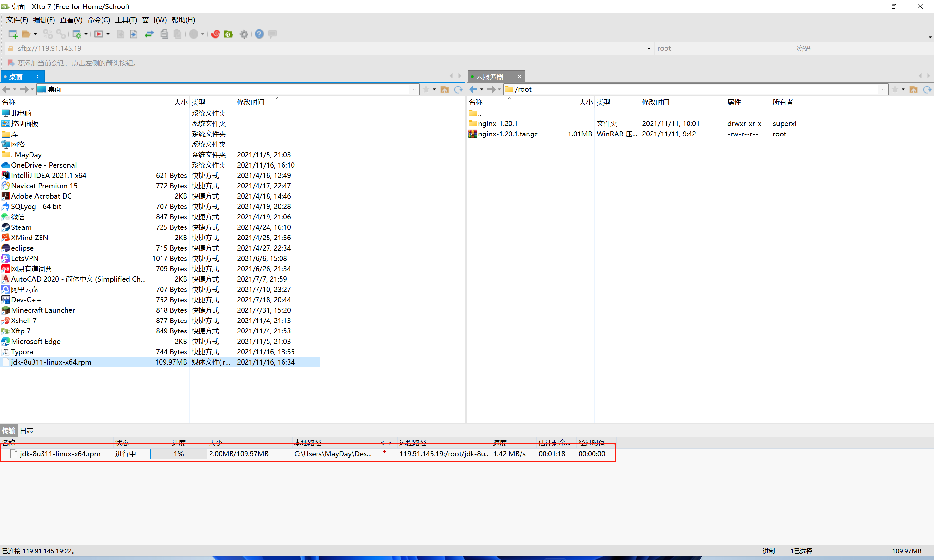Image resolution: width=934 pixels, height=560 pixels.
Task: Launch Xshell from the red toolbar icon
Action: pyautogui.click(x=215, y=34)
